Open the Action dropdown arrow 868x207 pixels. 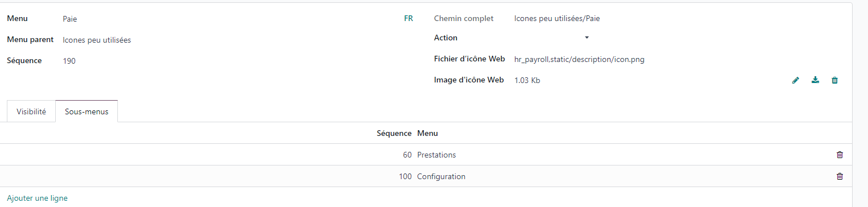(587, 38)
